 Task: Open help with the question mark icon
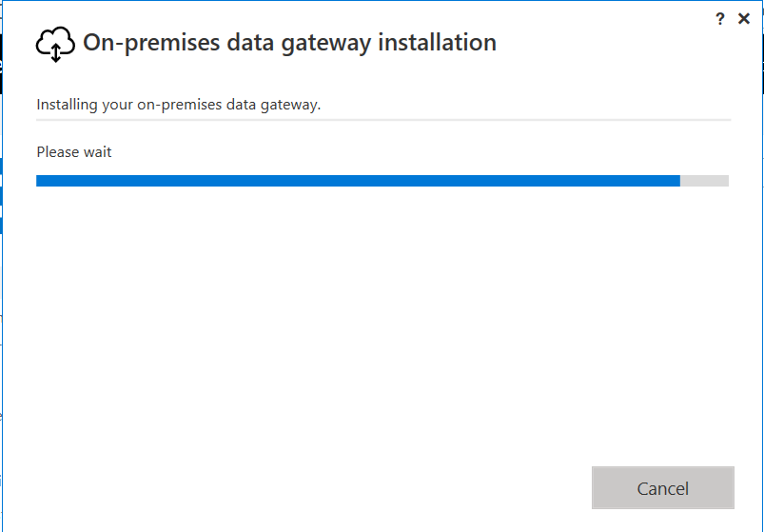719,19
